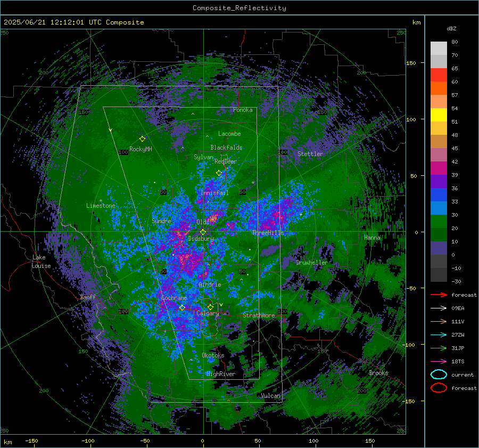
Task: Click the ThreeHills city label
Action: click(268, 233)
